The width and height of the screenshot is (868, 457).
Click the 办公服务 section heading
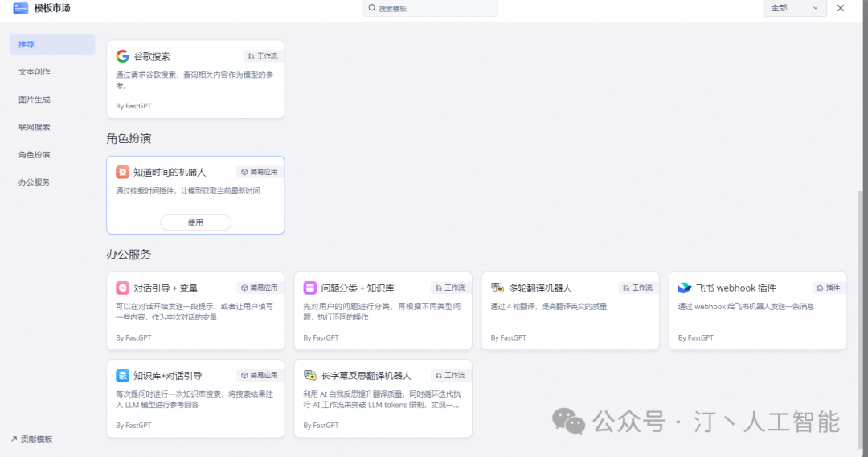[x=129, y=254]
